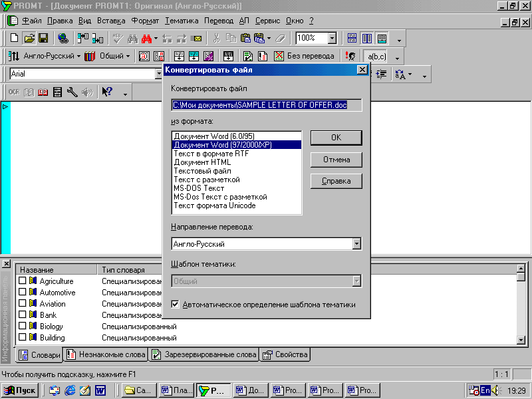Viewport: 532px width, 399px height.
Task: Select 'Текст формата Unicode' format
Action: click(237, 205)
